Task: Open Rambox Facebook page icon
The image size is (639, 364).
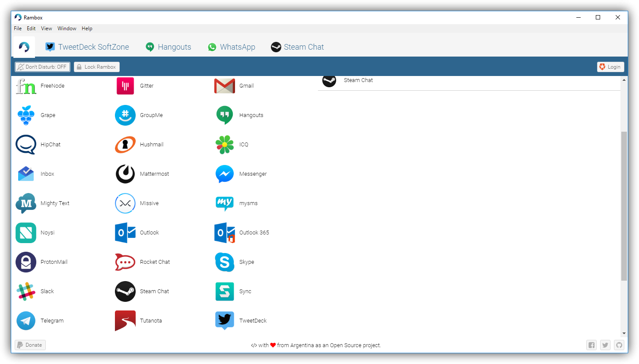Action: 591,345
